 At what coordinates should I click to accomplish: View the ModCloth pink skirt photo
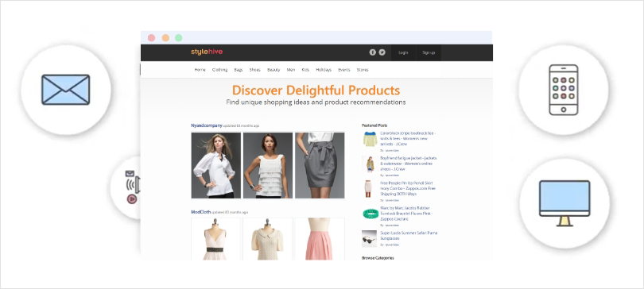(x=320, y=239)
